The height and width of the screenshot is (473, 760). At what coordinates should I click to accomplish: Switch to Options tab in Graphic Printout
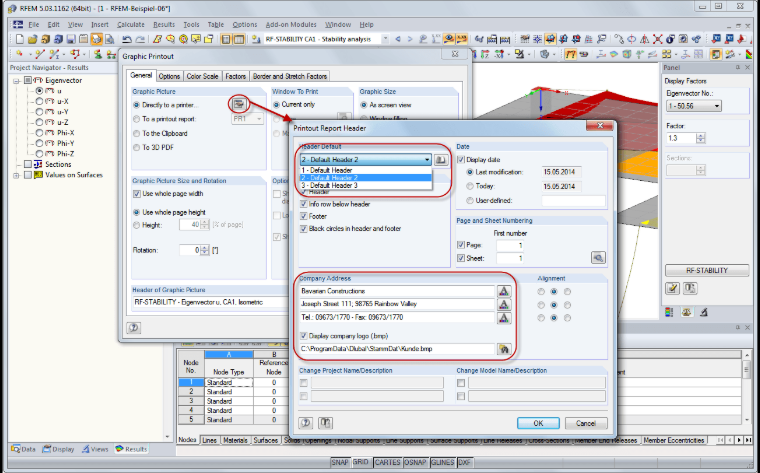coord(169,76)
